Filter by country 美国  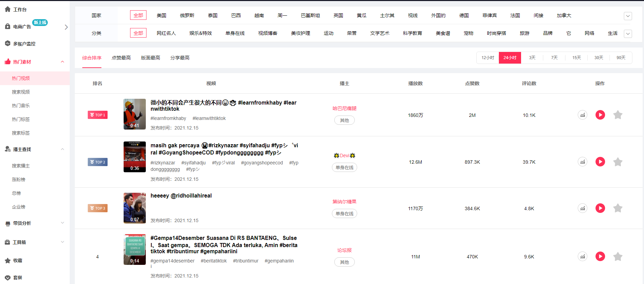coord(161,15)
